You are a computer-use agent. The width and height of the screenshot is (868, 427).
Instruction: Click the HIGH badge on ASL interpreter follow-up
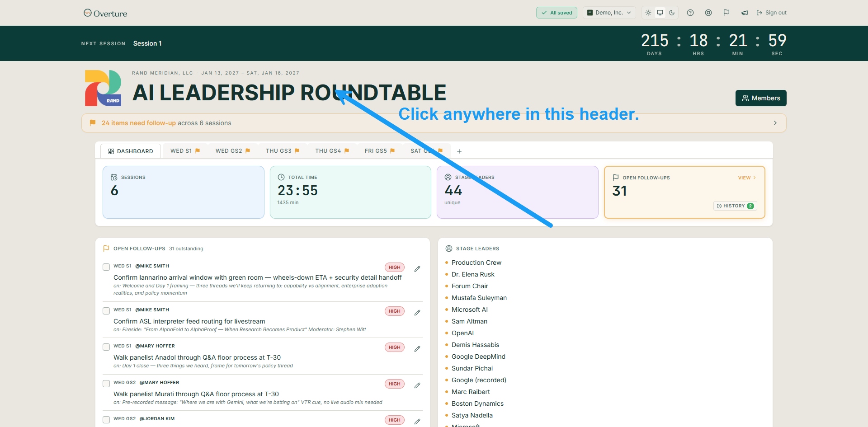pyautogui.click(x=395, y=311)
